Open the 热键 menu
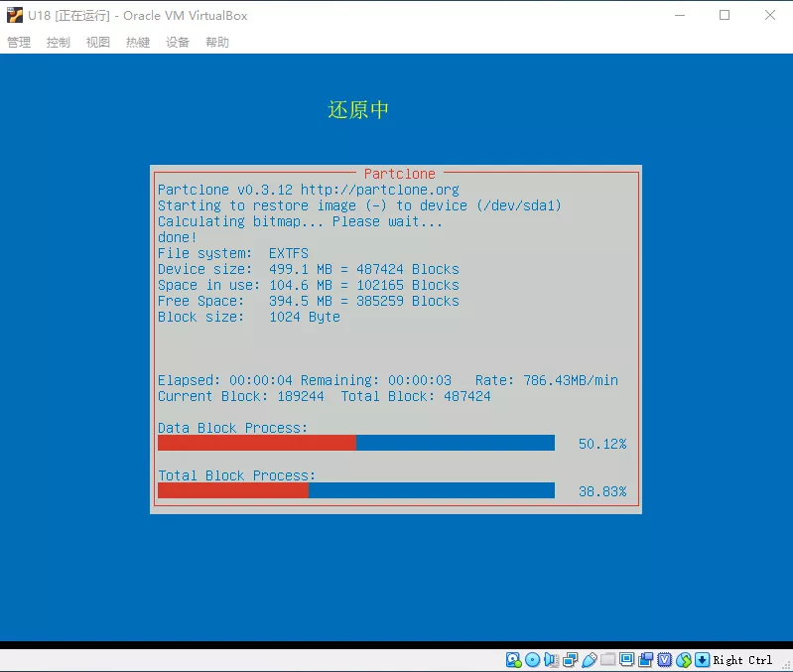 138,43
